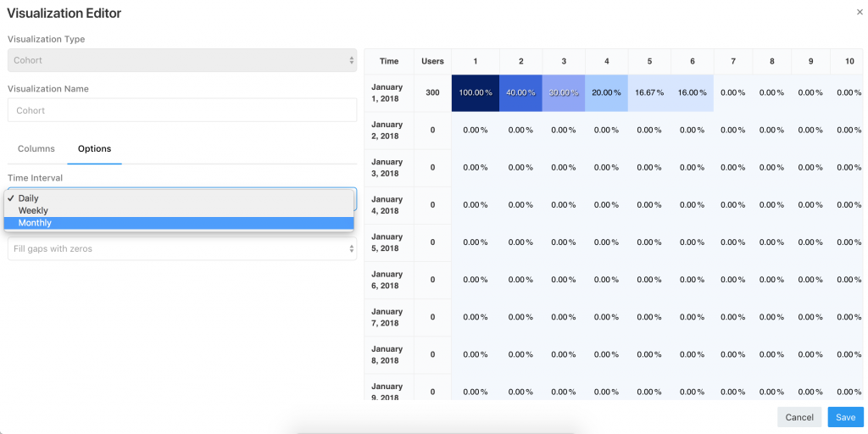Open the Visualization Type Cohort dropdown
Image resolution: width=868 pixels, height=434 pixels.
tap(182, 60)
